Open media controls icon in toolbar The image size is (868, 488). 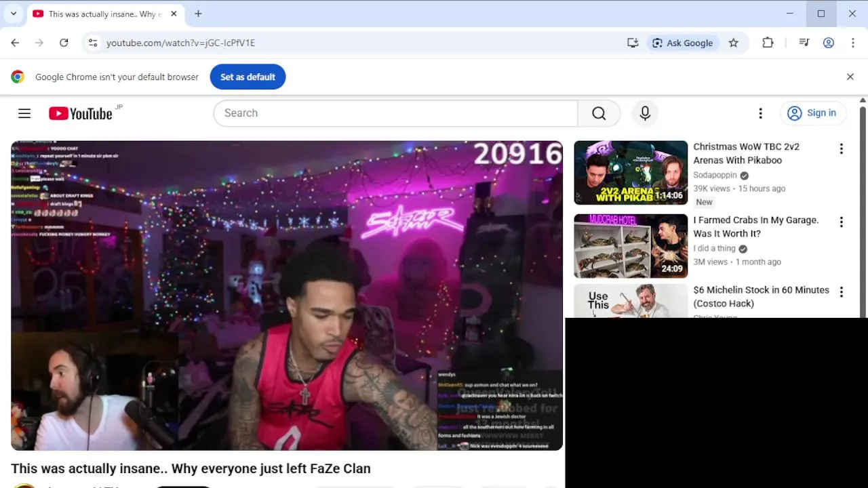tap(804, 43)
